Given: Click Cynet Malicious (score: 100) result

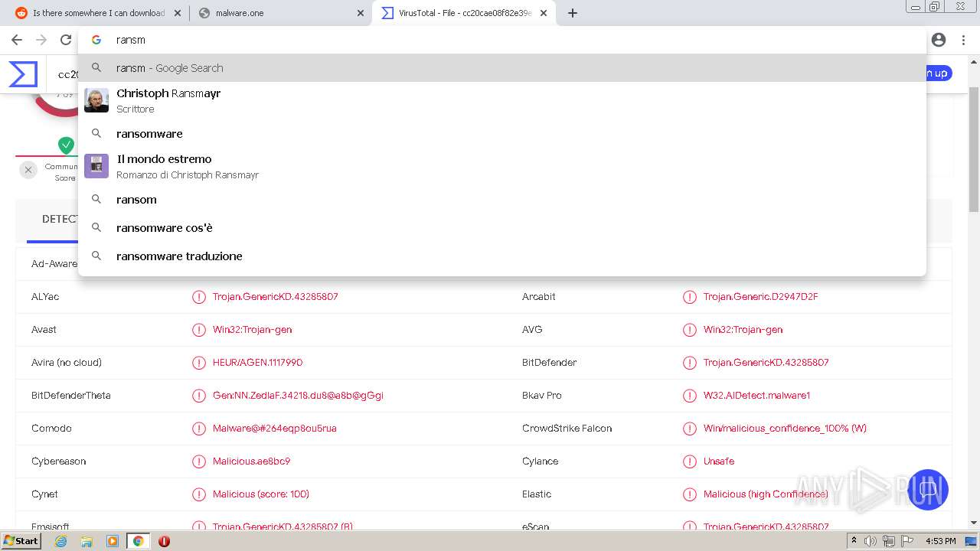Looking at the screenshot, I should coord(261,494).
